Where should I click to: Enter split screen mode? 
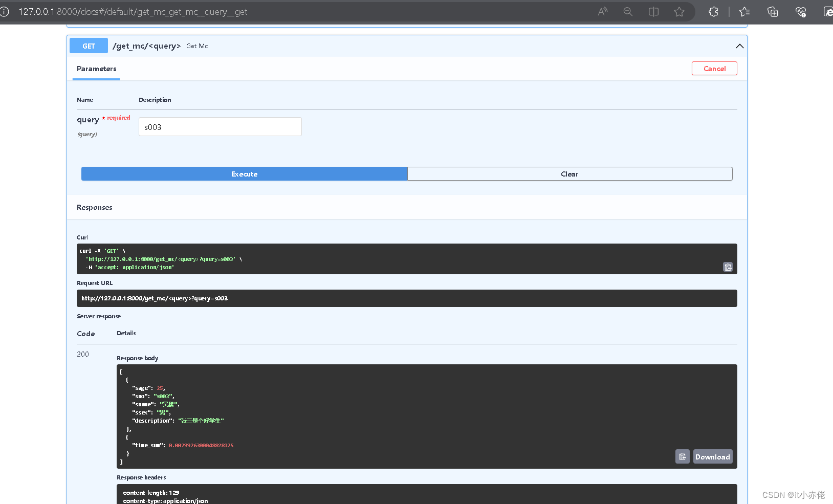click(x=653, y=11)
